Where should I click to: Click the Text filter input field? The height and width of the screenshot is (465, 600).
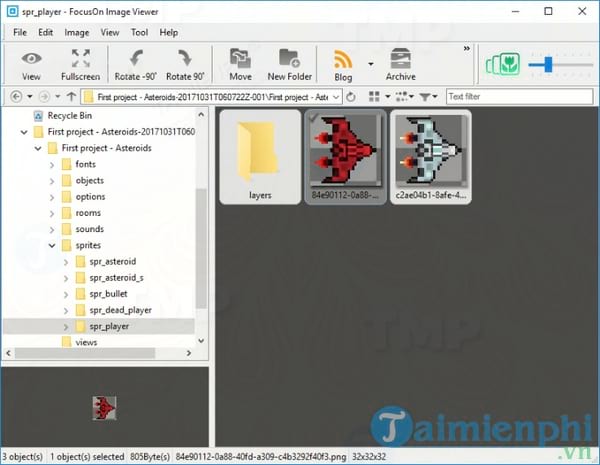(x=520, y=96)
